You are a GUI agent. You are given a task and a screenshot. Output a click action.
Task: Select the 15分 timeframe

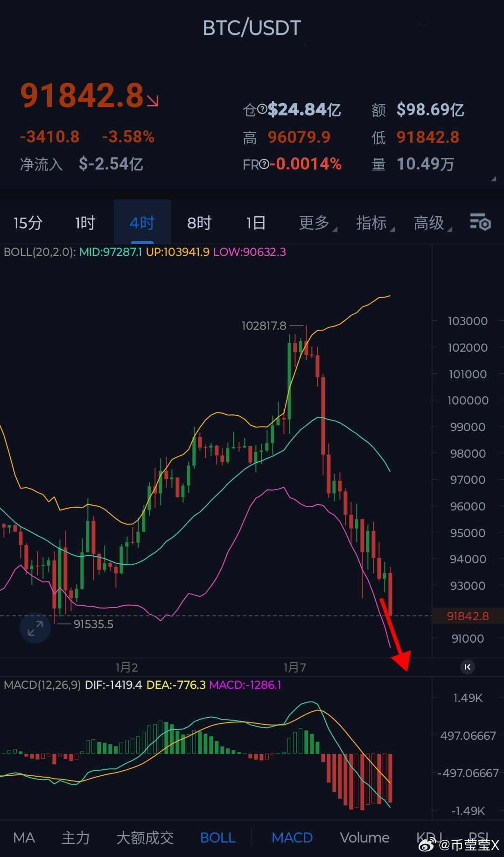point(28,223)
